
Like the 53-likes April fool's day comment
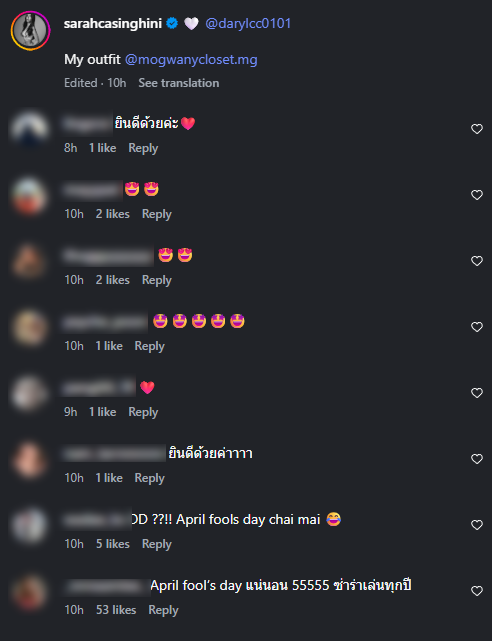pyautogui.click(x=477, y=591)
